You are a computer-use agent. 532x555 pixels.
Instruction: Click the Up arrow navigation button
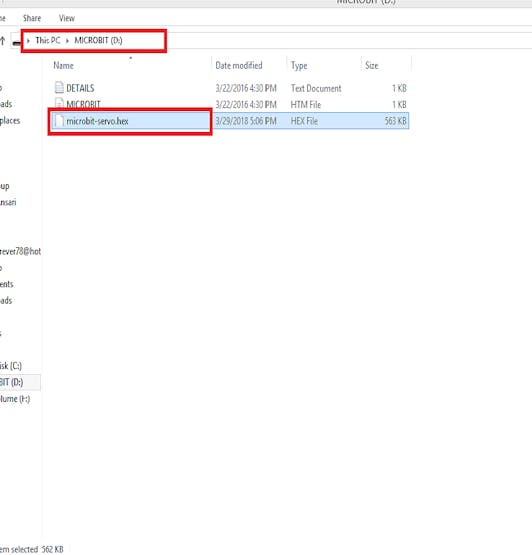[x=2, y=41]
